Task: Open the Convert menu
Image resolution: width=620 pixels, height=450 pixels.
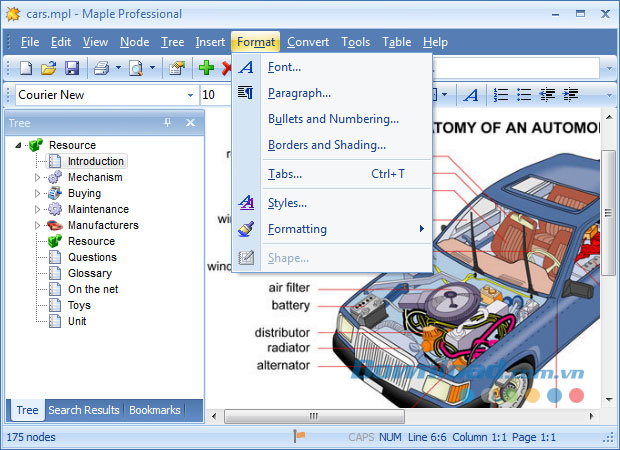Action: click(x=308, y=42)
